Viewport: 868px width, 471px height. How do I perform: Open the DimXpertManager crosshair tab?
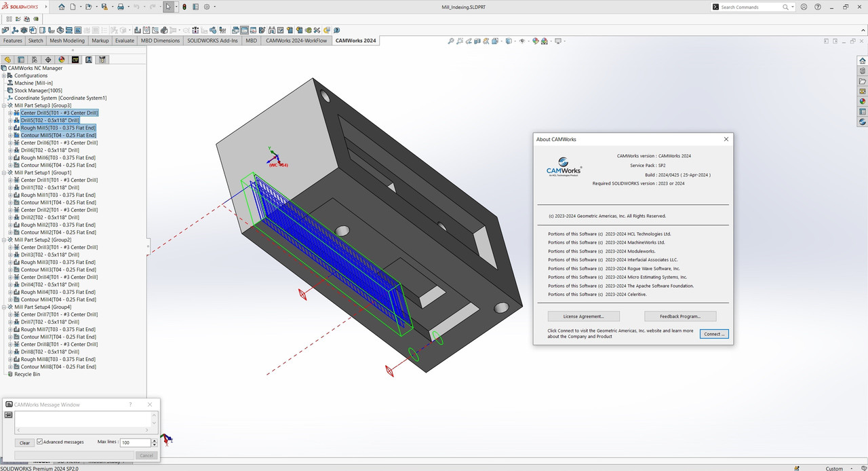tap(48, 60)
